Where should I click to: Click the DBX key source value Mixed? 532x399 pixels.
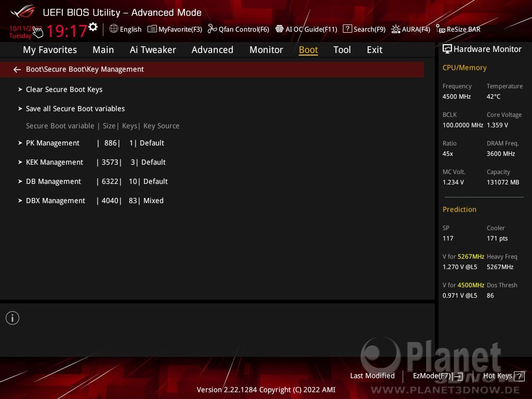(153, 201)
